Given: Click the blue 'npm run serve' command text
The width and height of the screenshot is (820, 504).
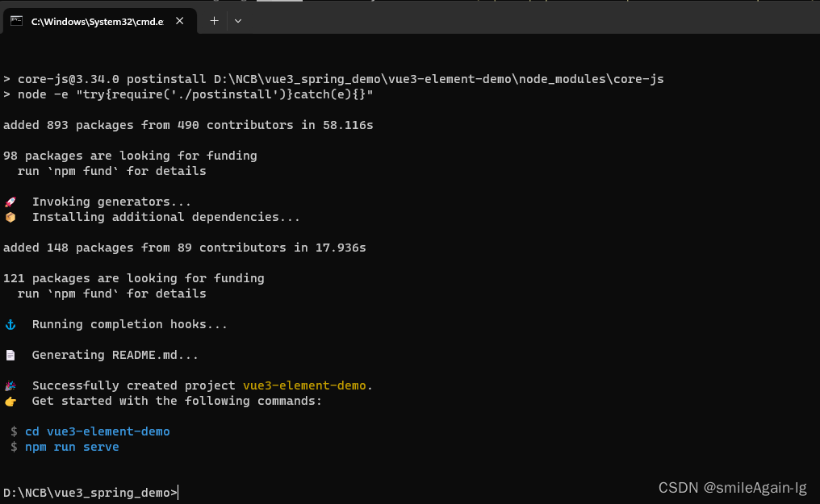Looking at the screenshot, I should 71,447.
